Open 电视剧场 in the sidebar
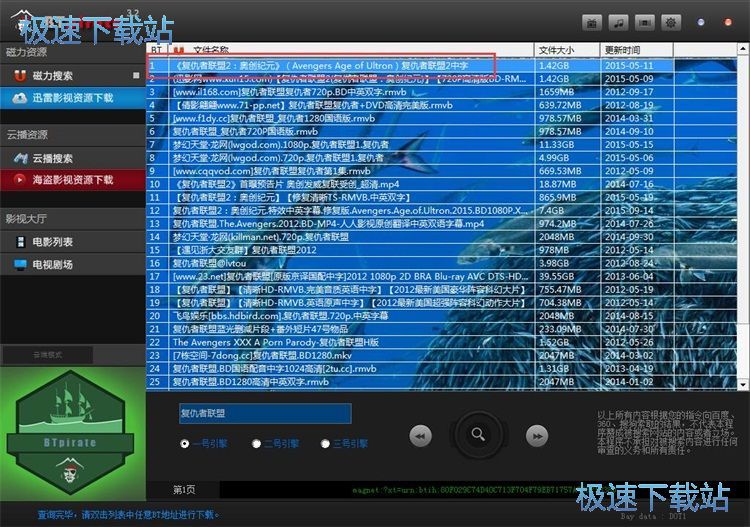 (x=52, y=264)
